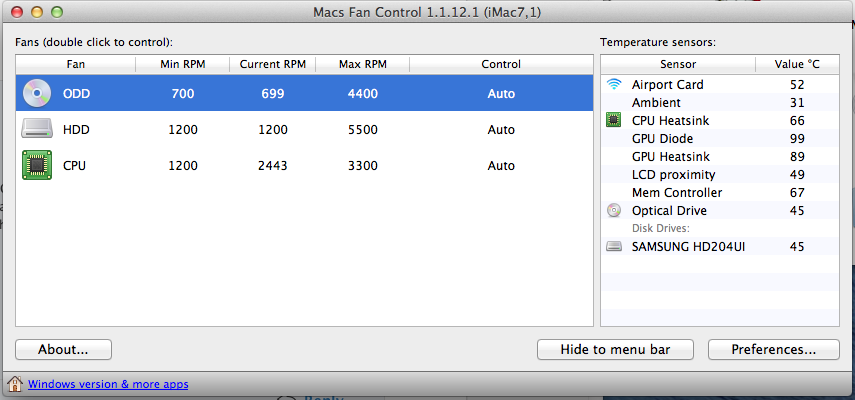The width and height of the screenshot is (855, 400).
Task: Click the Current RPM column header
Action: [273, 64]
